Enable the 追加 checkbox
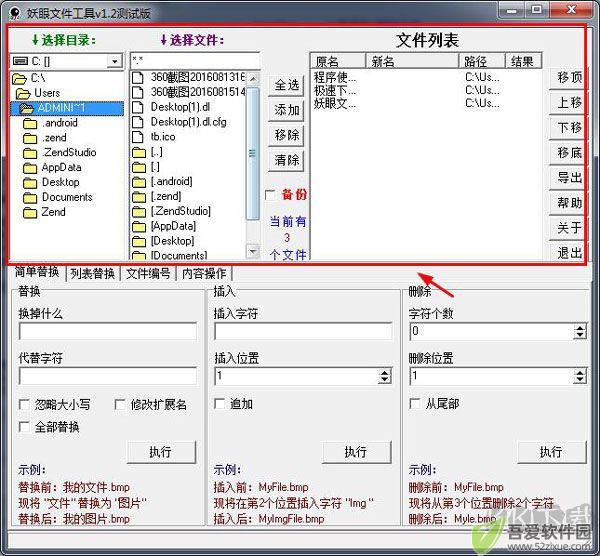Screen dimensions: 600x556 point(220,404)
